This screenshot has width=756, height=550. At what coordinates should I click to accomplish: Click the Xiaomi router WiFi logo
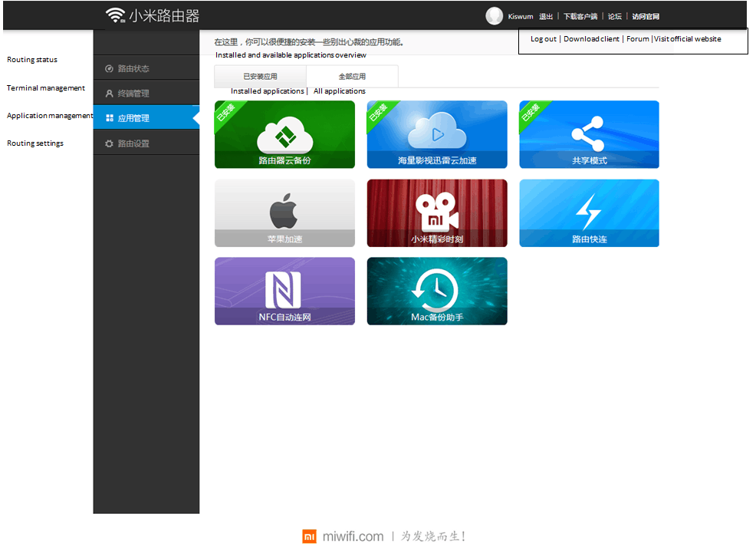tap(153, 15)
